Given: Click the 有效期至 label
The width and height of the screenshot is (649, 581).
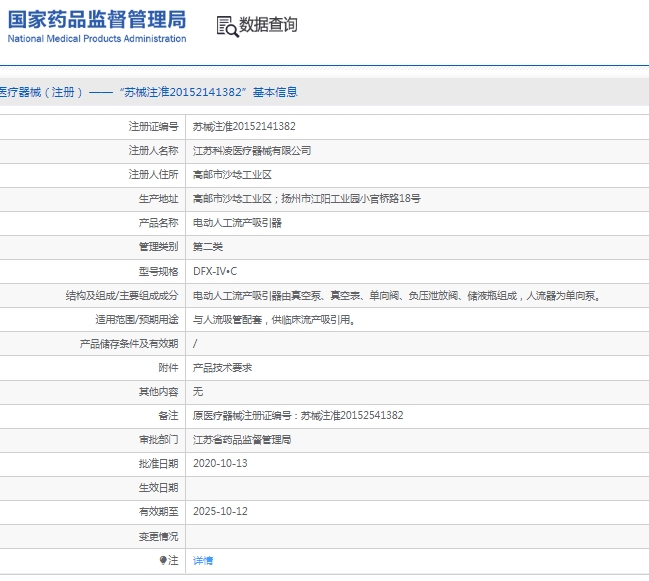Looking at the screenshot, I should tap(158, 511).
